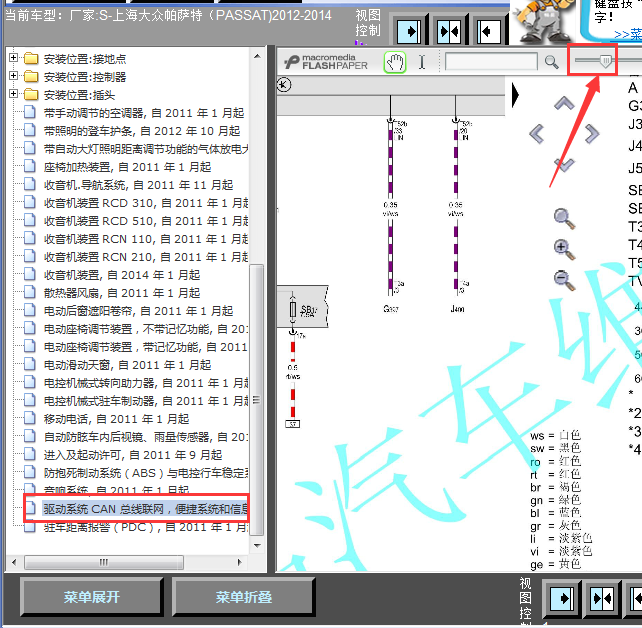This screenshot has width=642, height=628.
Task: Pan diagram left with left arrow
Action: pyautogui.click(x=537, y=133)
